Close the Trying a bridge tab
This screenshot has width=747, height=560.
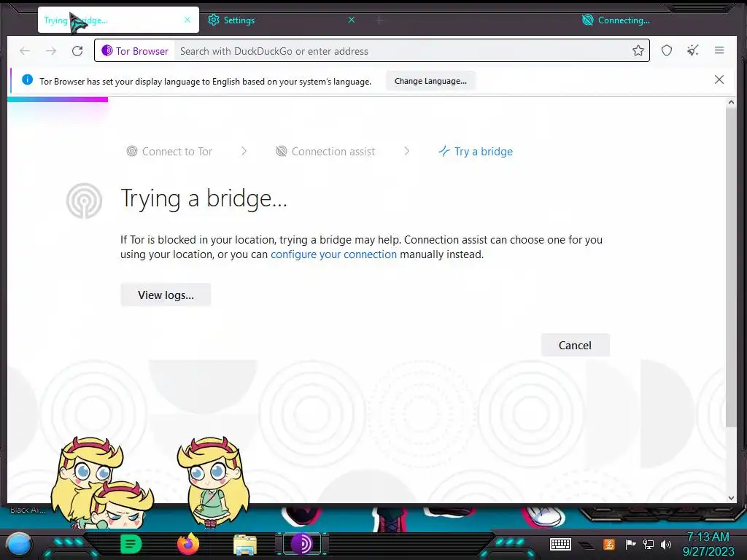pos(187,20)
